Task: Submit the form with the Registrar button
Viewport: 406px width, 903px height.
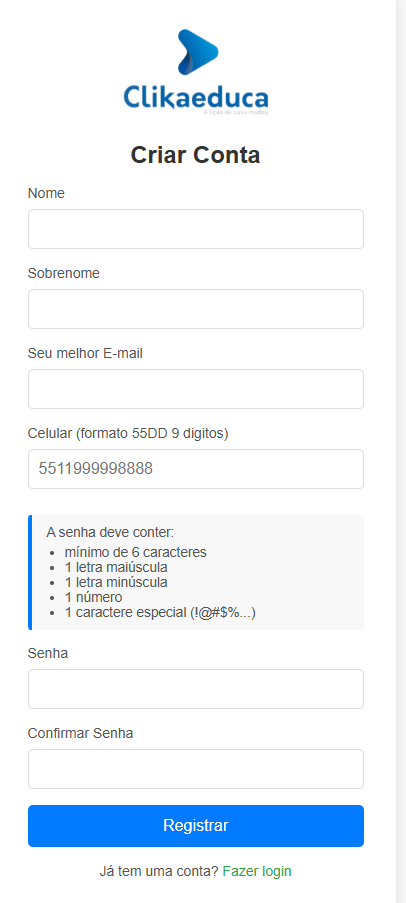Action: pyautogui.click(x=196, y=826)
